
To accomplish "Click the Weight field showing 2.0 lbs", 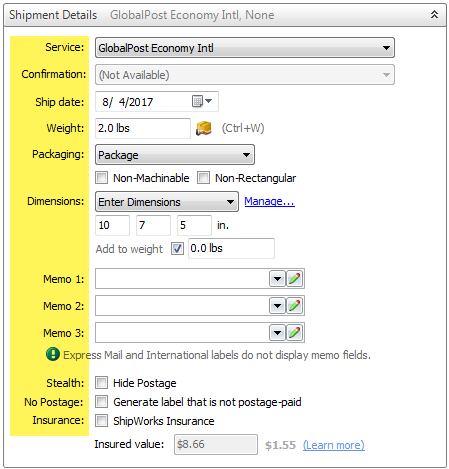I will (x=143, y=128).
